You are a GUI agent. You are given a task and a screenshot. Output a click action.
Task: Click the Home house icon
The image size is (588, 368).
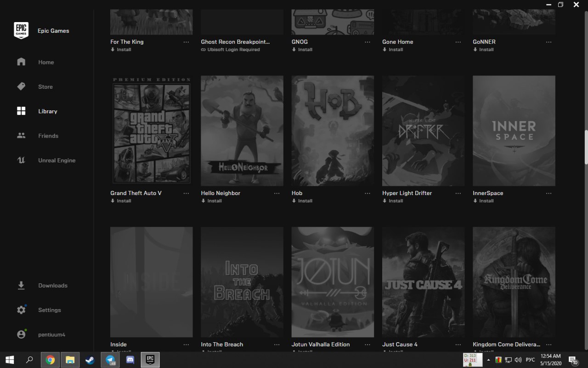point(21,62)
